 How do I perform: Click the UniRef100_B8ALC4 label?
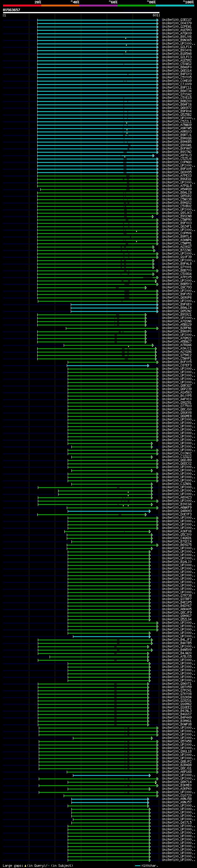point(176,308)
